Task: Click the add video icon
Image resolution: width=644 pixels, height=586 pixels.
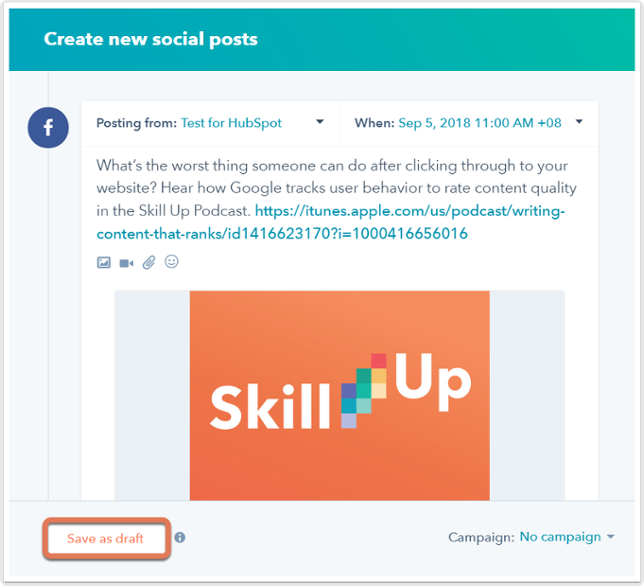Action: (x=126, y=263)
